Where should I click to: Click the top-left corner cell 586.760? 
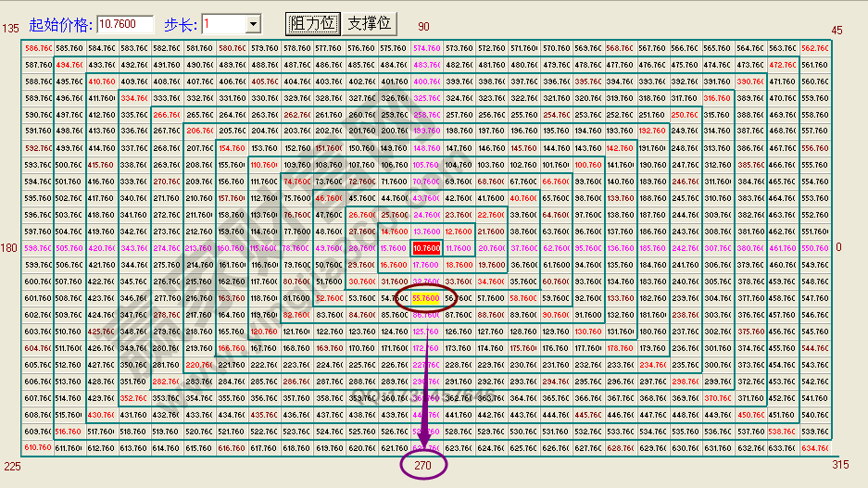click(38, 48)
